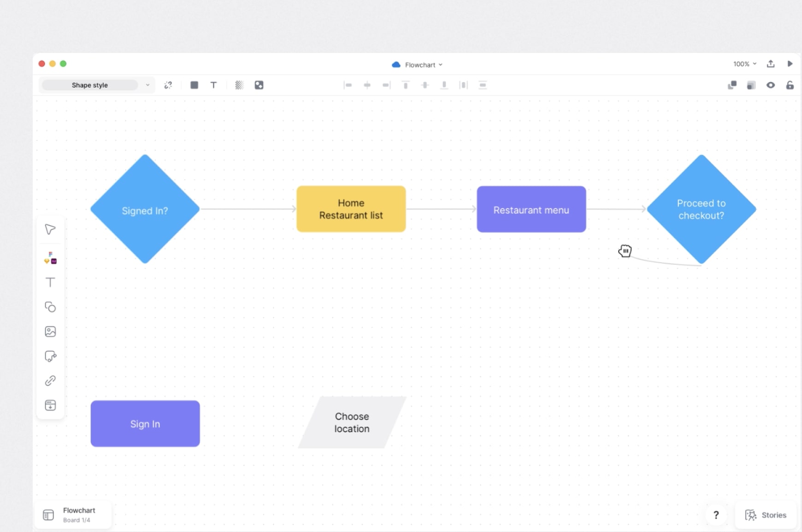Select the Image insert tool
This screenshot has height=532, width=802.
coord(50,332)
